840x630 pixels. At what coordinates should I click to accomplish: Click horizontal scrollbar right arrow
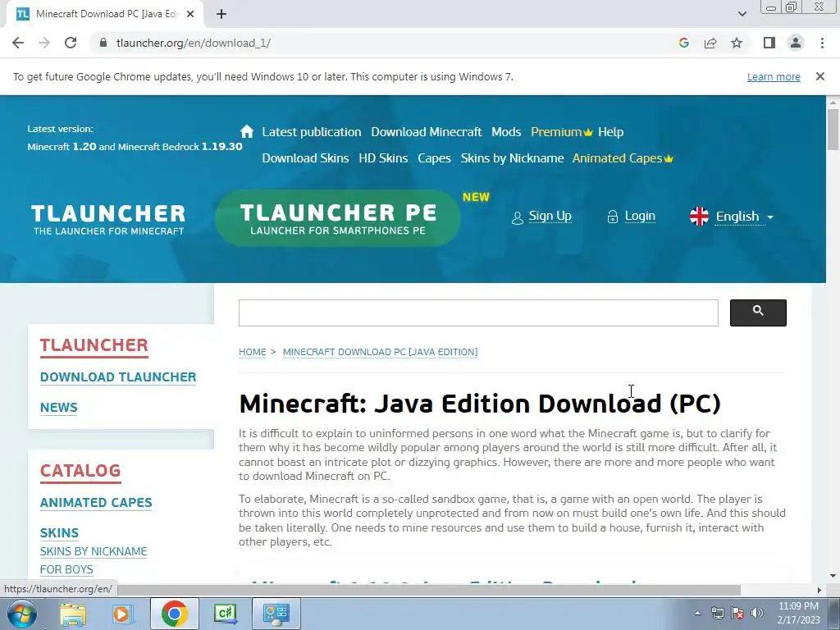tap(819, 590)
